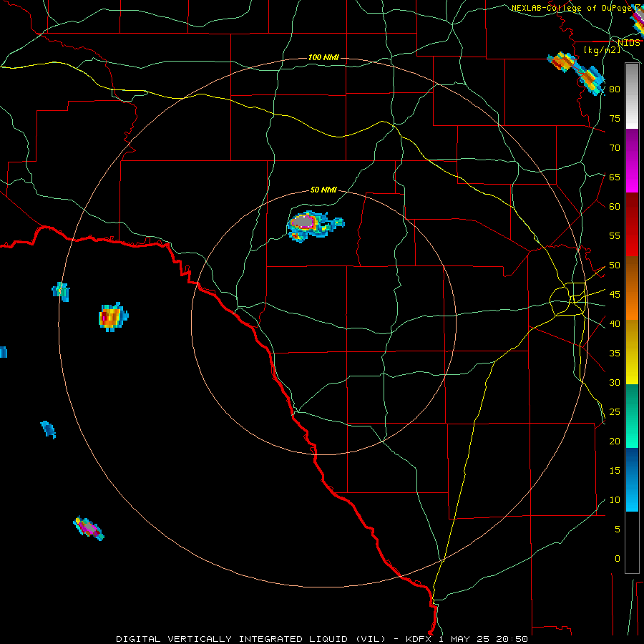Click the scale value "25"

[615, 412]
